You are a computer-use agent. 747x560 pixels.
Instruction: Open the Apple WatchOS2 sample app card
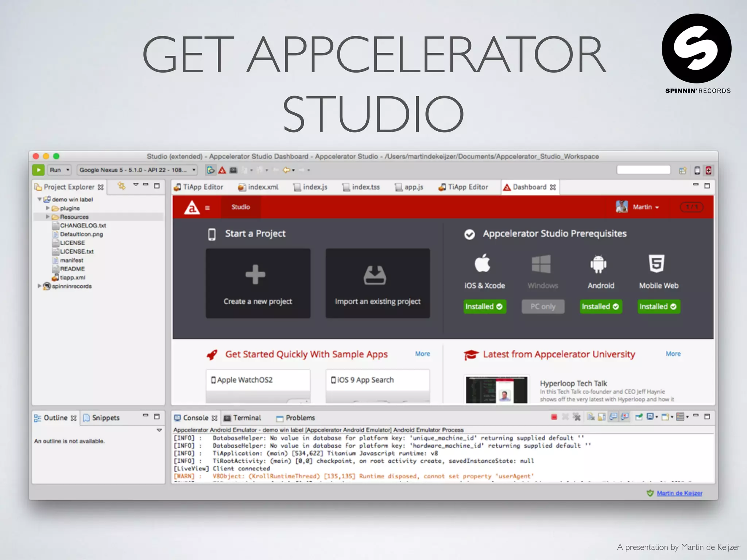click(x=258, y=386)
